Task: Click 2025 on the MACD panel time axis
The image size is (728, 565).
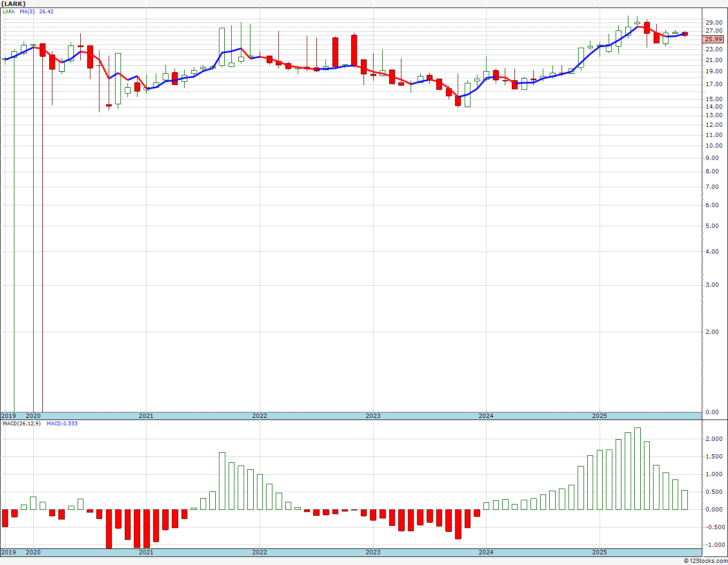Action: pyautogui.click(x=600, y=552)
